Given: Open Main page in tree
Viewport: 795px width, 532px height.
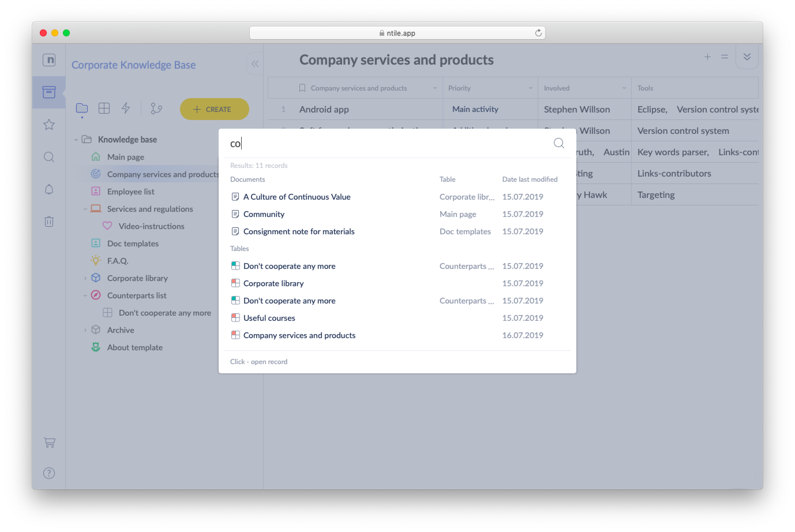Looking at the screenshot, I should coord(125,157).
